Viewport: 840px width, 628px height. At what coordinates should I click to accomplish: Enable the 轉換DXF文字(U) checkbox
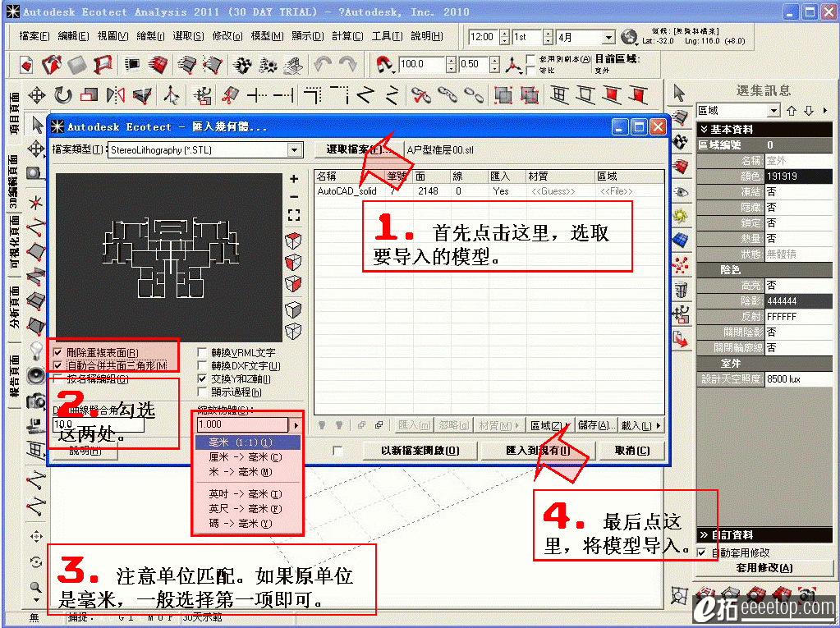202,365
